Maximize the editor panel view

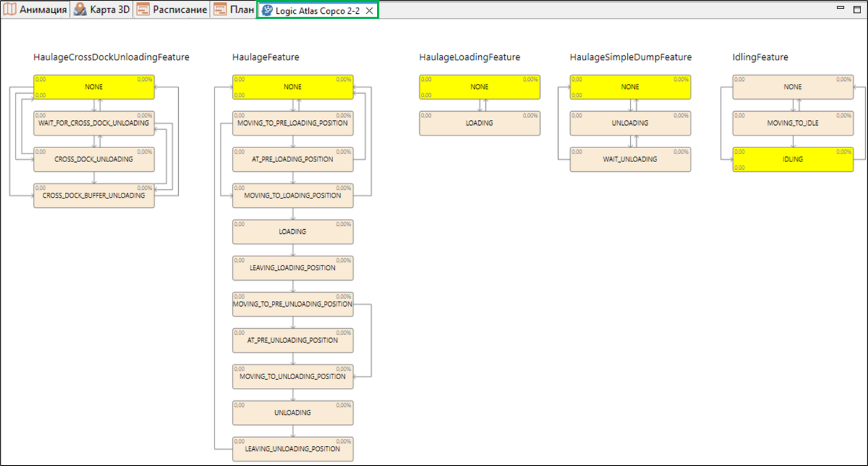click(857, 9)
